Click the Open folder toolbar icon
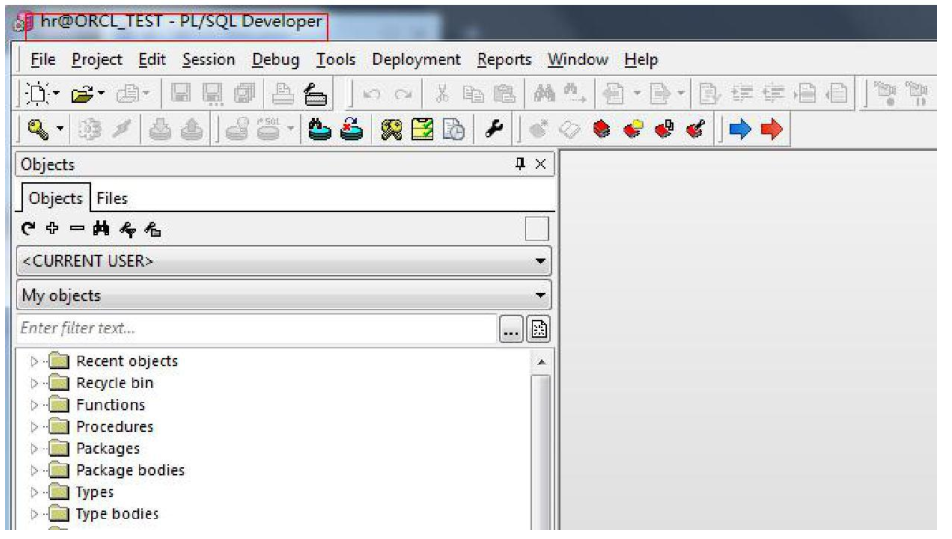Screen dimensions: 952x539 click(83, 94)
